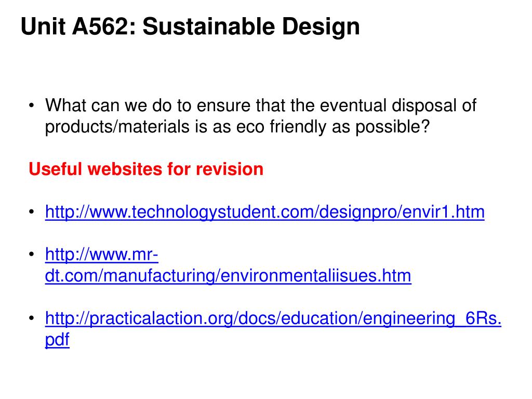Click the bullet beside the technologystudent link
Viewport: 532px width, 399px height.
pyautogui.click(x=32, y=212)
